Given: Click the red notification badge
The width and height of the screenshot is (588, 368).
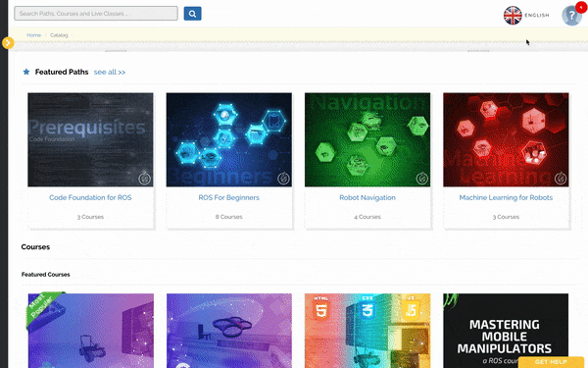Looking at the screenshot, I should (581, 7).
